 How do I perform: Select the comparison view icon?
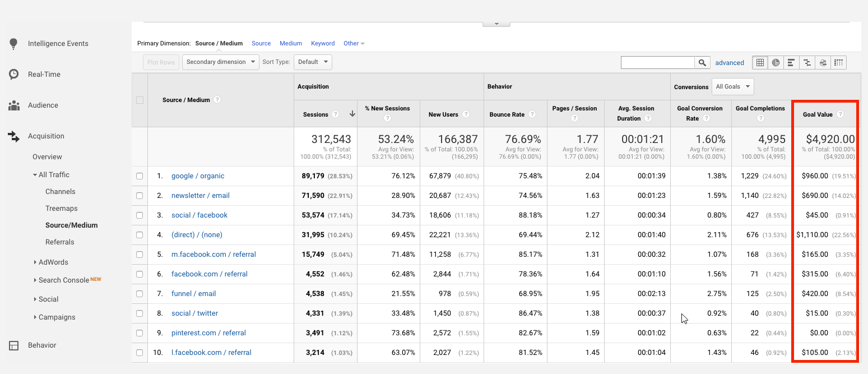click(x=807, y=63)
